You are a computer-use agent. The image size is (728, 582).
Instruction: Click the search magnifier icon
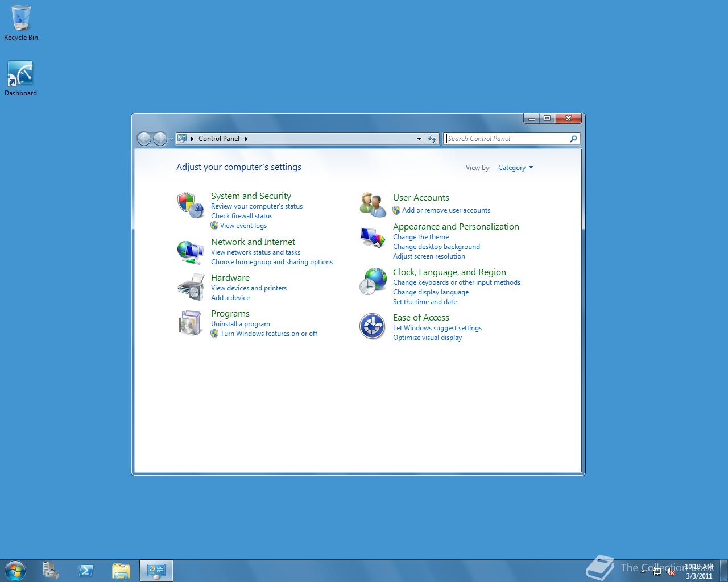[x=573, y=139]
